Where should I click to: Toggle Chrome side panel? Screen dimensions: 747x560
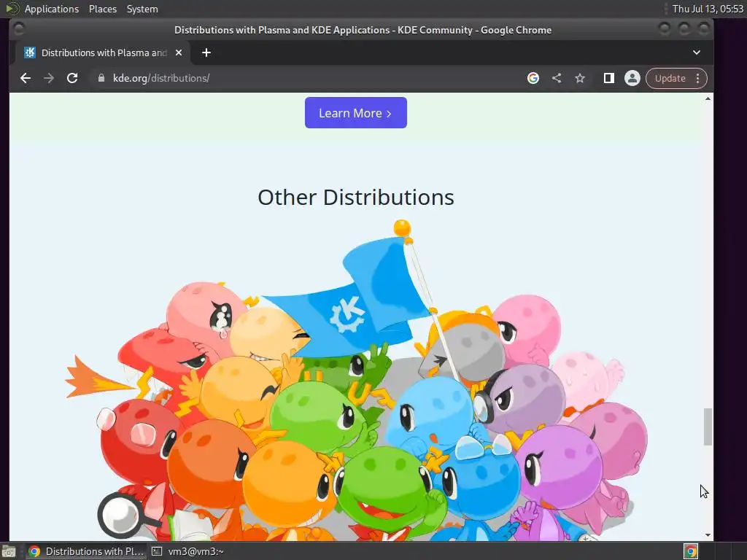[x=609, y=78]
